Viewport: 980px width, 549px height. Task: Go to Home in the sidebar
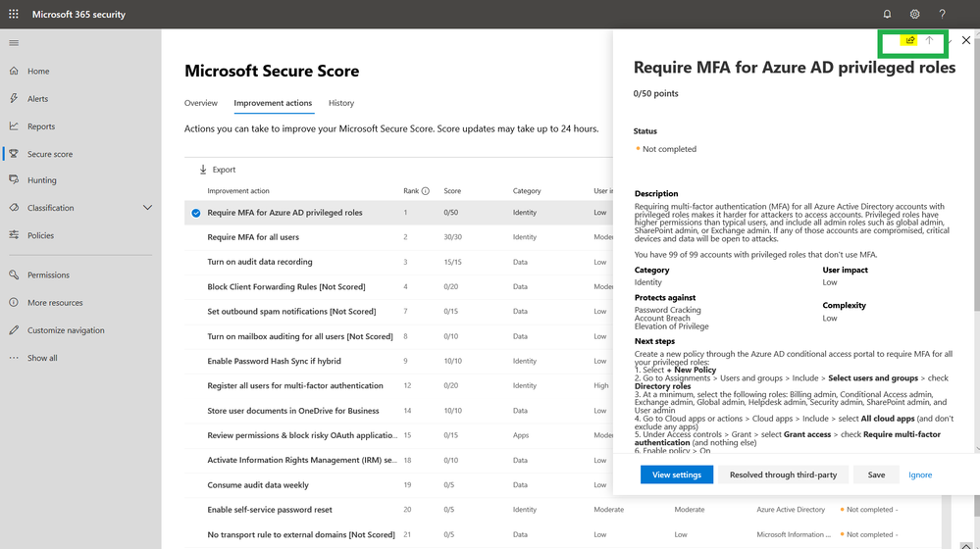click(x=38, y=72)
